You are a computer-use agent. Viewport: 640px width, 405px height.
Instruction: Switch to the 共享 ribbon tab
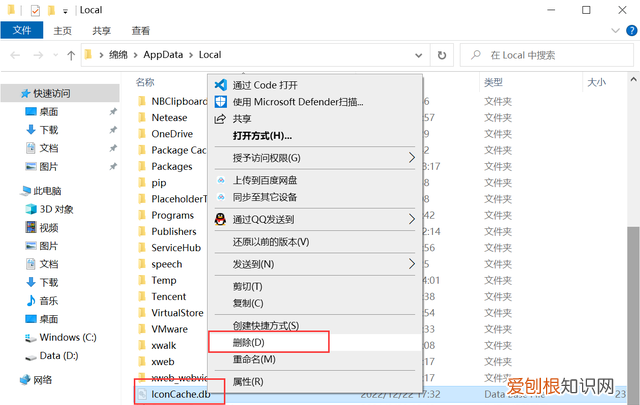[x=101, y=31]
